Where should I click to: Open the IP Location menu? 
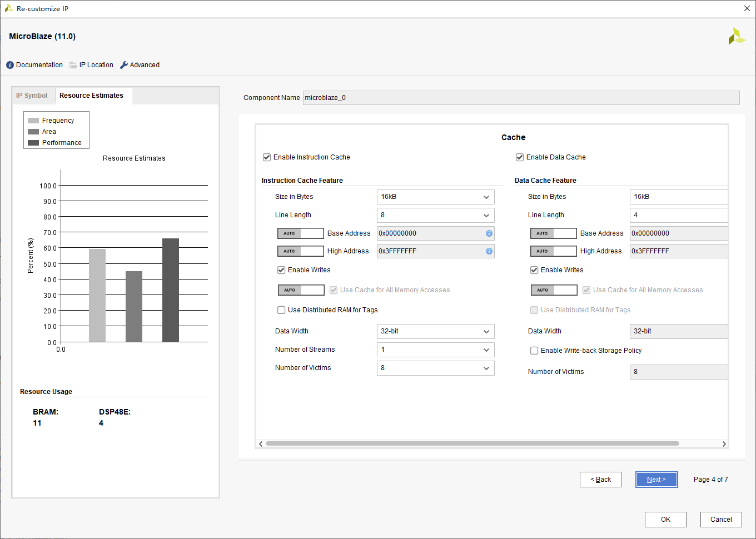coord(92,65)
